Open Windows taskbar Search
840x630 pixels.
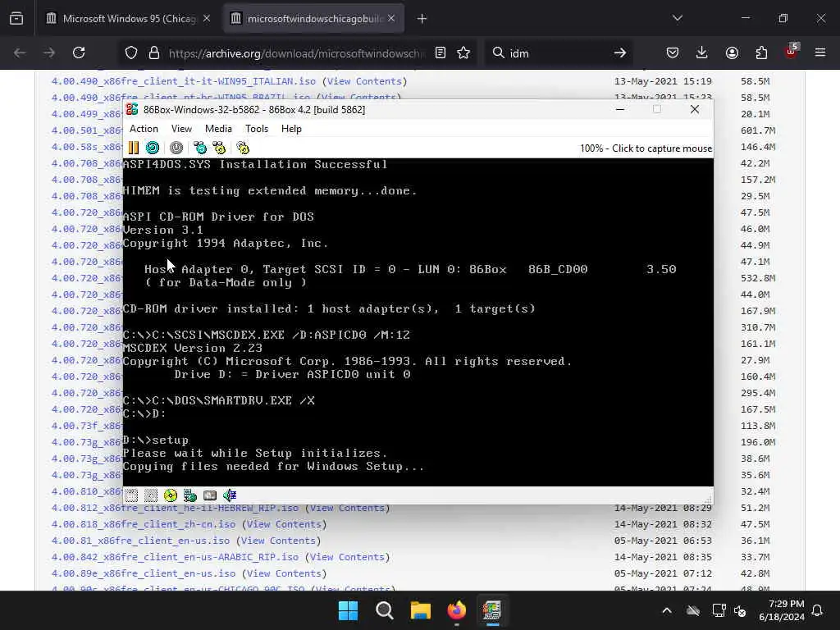point(384,610)
